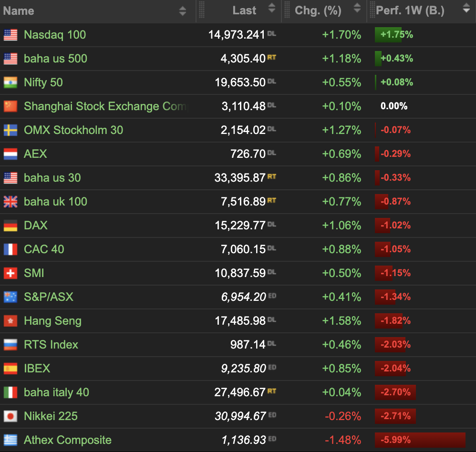This screenshot has width=476, height=452.
Task: Open the Athex Composite index link
Action: [x=68, y=440]
